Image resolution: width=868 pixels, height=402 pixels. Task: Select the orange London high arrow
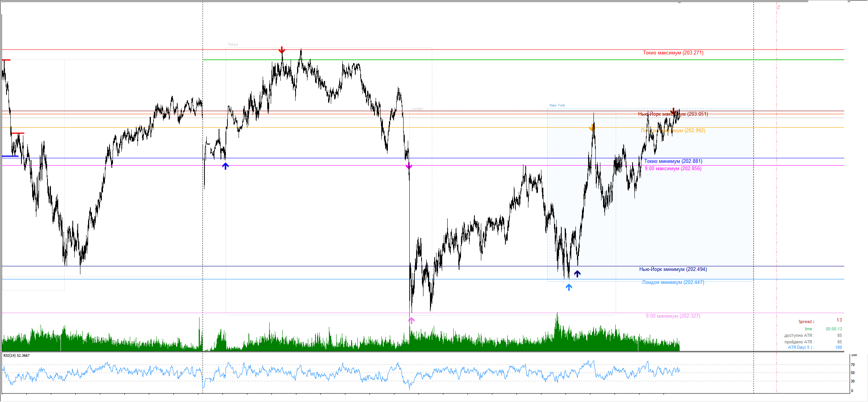(x=592, y=128)
